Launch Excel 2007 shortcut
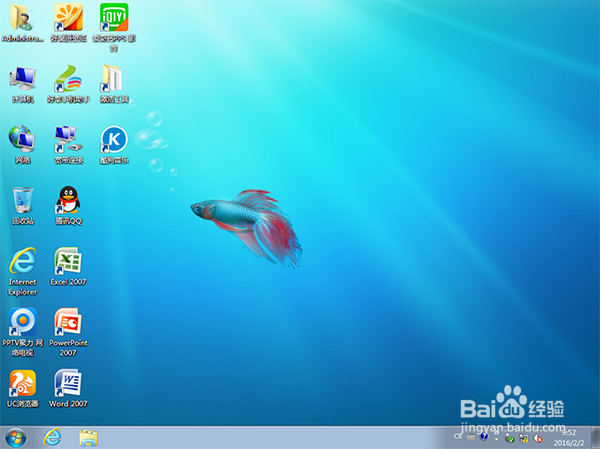Viewport: 600px width, 449px height. click(68, 266)
